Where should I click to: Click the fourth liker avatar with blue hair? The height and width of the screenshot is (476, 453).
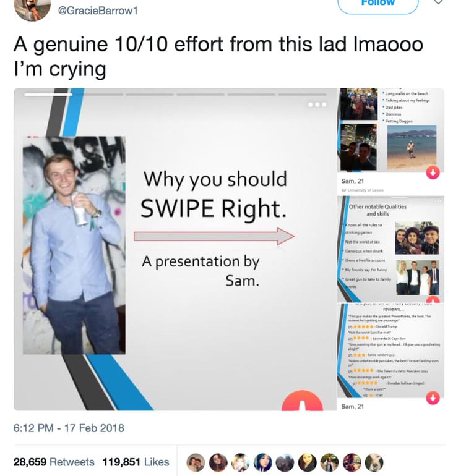(262, 462)
